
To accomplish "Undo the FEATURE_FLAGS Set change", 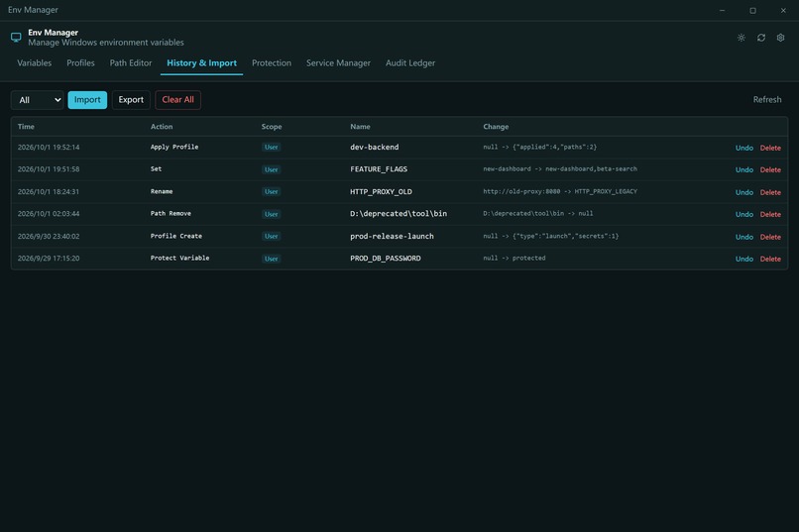I will 743,169.
